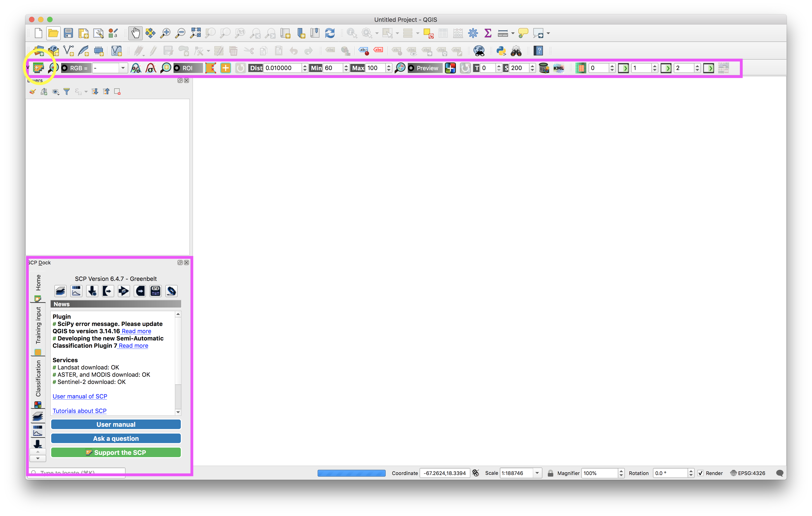Viewport: 812px width, 516px height.
Task: Open the Tutorials about SCP link
Action: pyautogui.click(x=80, y=410)
